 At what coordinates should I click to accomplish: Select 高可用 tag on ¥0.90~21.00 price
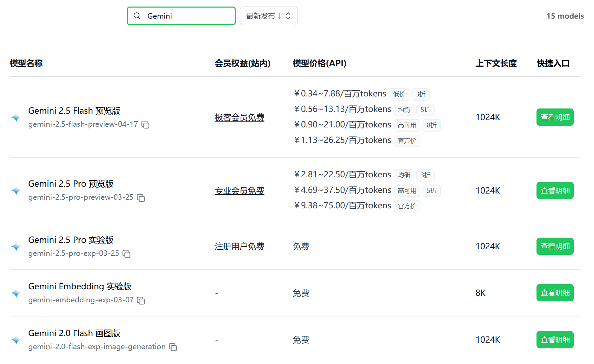tap(407, 125)
